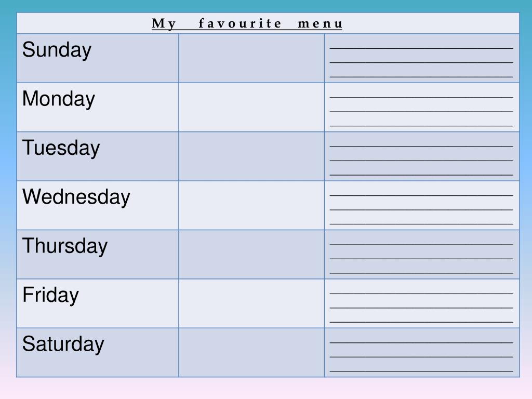Image resolution: width=532 pixels, height=399 pixels.
Task: Click the empty middle cell beside Friday
Action: (x=251, y=303)
